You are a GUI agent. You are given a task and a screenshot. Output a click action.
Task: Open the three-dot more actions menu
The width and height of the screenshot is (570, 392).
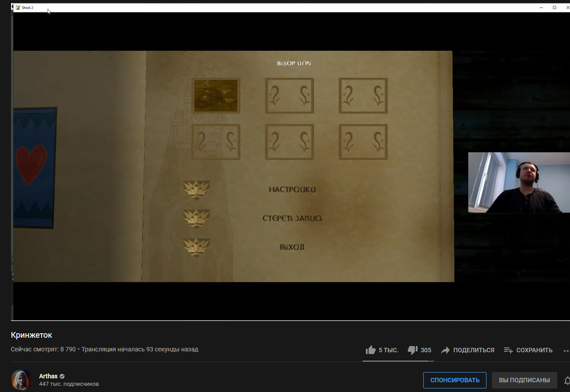(x=566, y=351)
